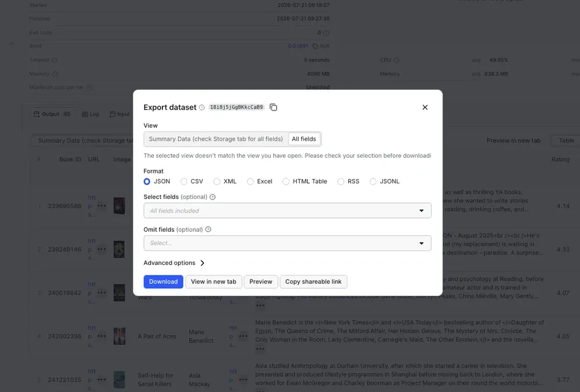Click the Maximum cost per run info icon
This screenshot has height=392, width=580.
pyautogui.click(x=89, y=88)
